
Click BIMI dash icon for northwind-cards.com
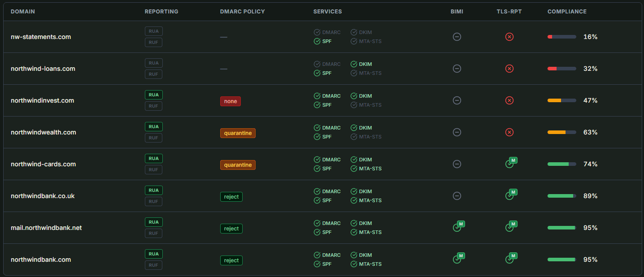[x=457, y=164]
